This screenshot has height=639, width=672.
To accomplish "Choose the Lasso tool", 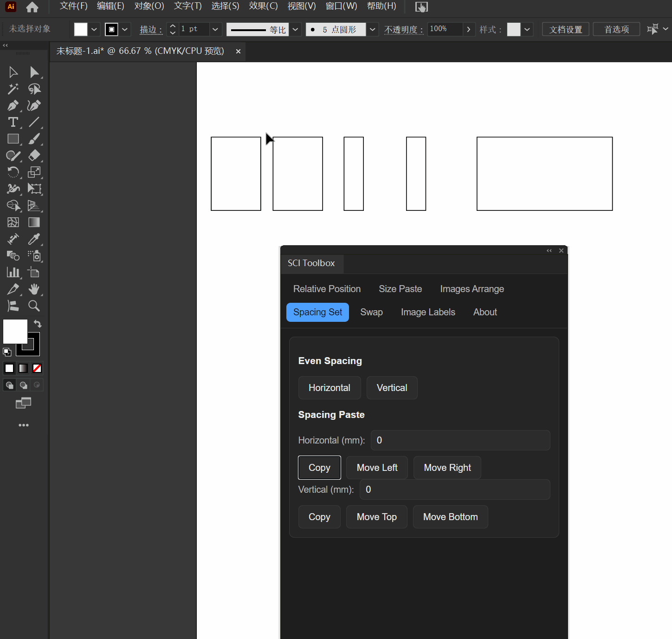I will (x=34, y=89).
